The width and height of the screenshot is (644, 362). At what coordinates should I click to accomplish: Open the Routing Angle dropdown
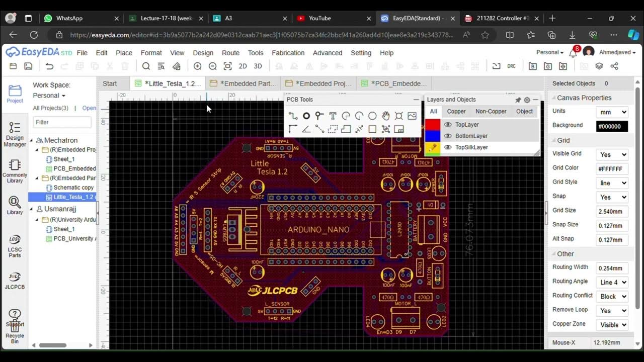tap(612, 282)
